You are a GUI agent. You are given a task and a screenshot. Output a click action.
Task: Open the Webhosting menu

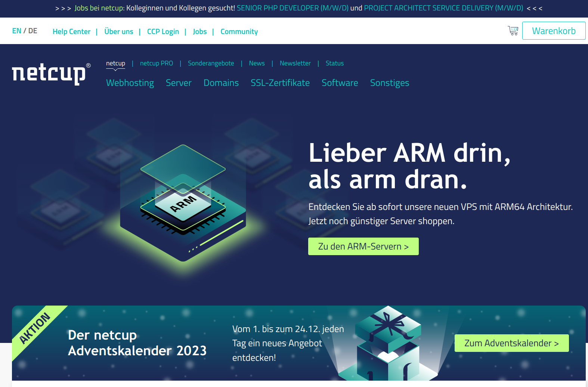click(x=130, y=83)
